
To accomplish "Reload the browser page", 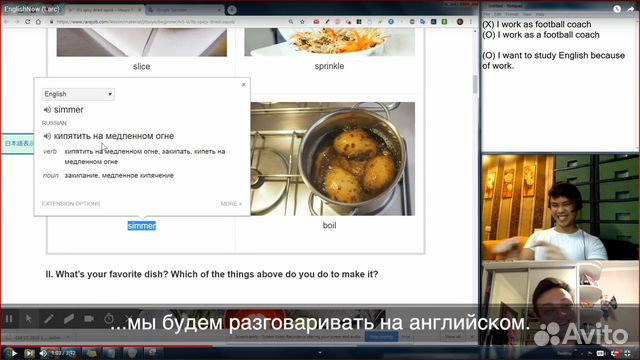I will (x=28, y=22).
